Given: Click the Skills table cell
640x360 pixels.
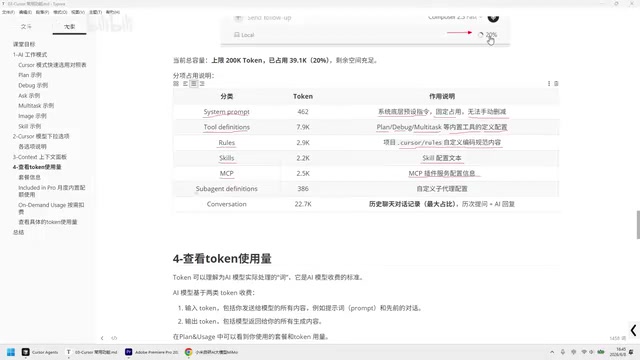Looking at the screenshot, I should (227, 158).
